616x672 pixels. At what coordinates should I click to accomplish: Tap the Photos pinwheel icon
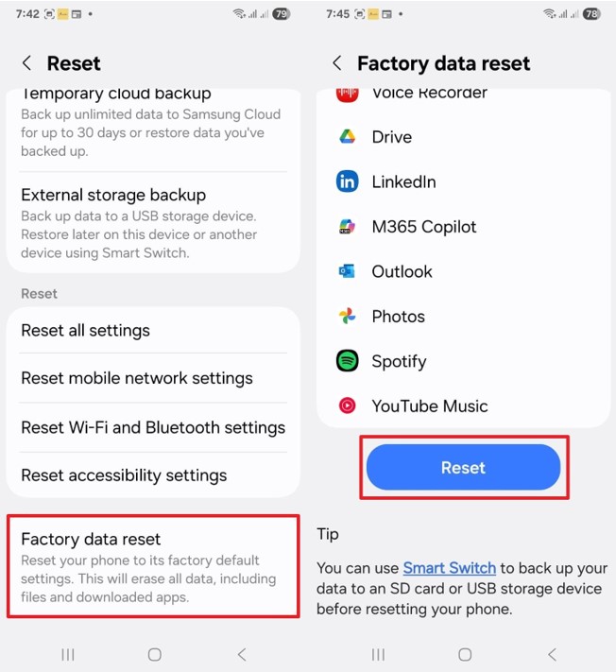pos(347,317)
